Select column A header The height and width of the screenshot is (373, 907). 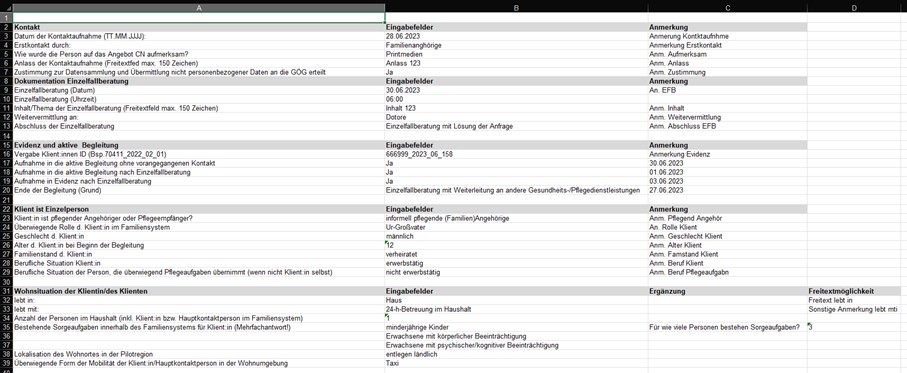coord(198,8)
